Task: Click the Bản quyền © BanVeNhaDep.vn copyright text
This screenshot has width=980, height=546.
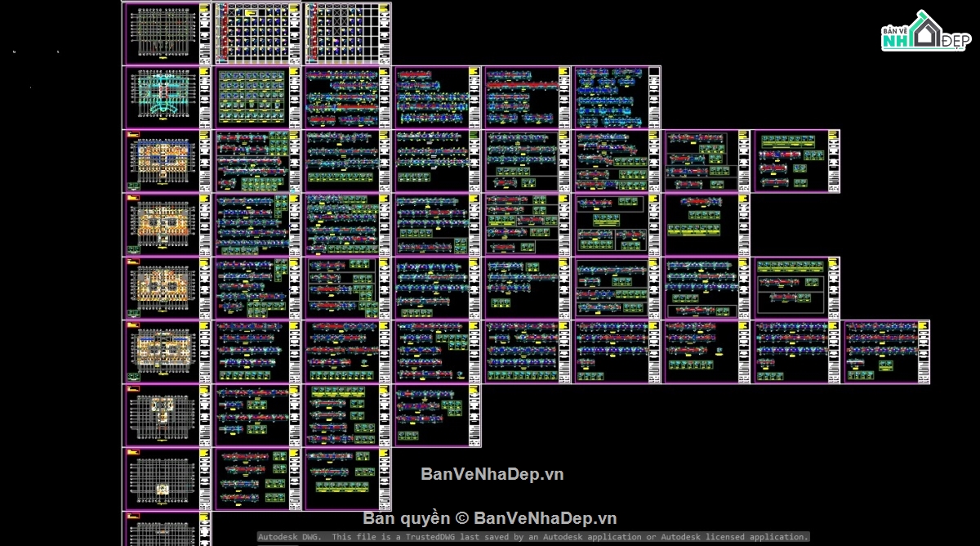Action: 490,518
